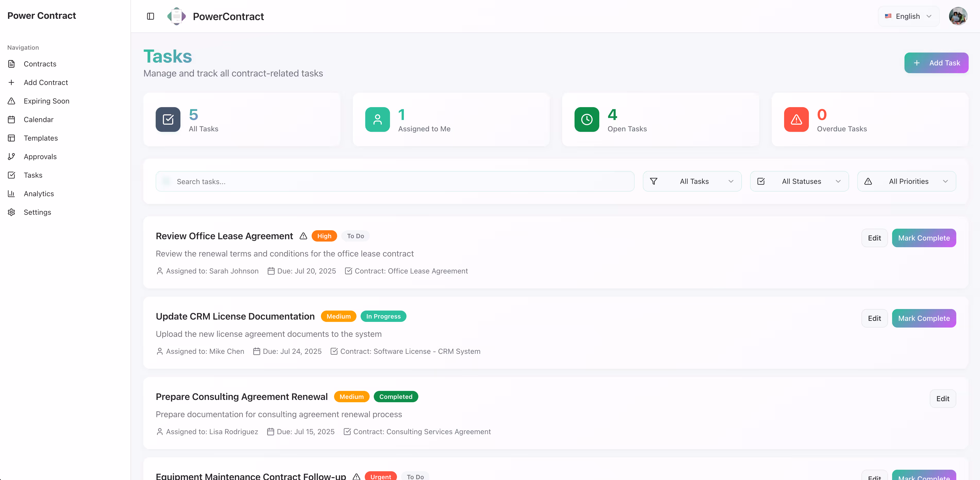
Task: Open Templates navigation item
Action: point(41,138)
